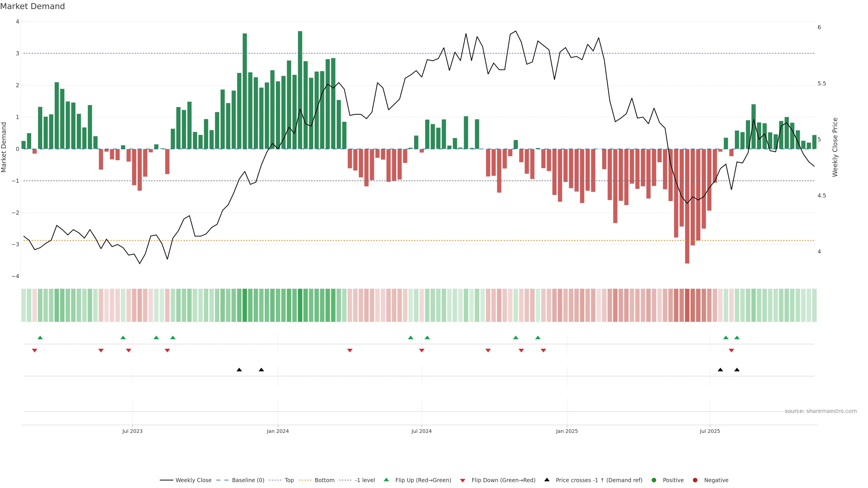868x488 pixels.
Task: Toggle the Top dotted line legend entry
Action: (x=289, y=480)
